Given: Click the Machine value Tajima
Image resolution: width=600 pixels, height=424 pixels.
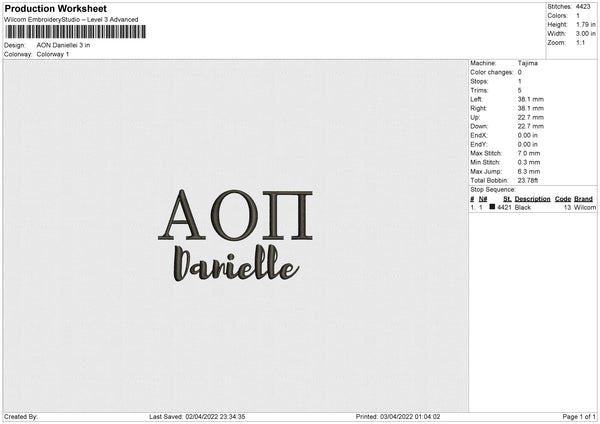Looking at the screenshot, I should [528, 63].
